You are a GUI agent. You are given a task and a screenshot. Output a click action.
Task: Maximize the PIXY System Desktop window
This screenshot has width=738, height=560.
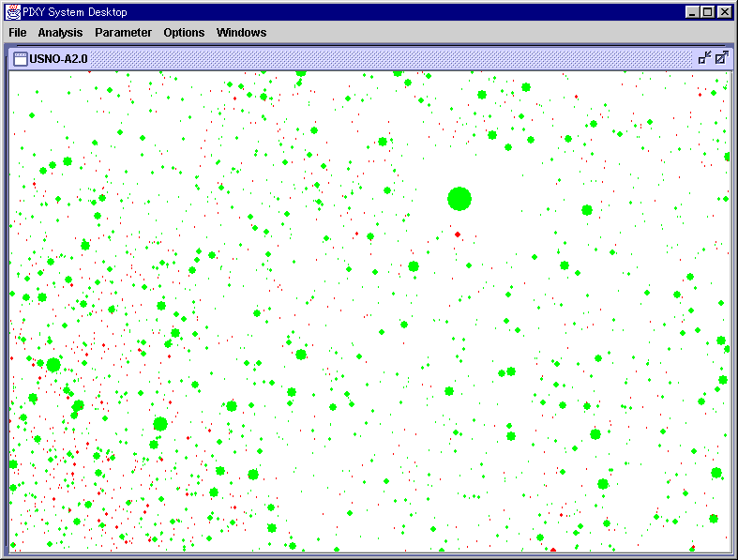click(x=707, y=12)
